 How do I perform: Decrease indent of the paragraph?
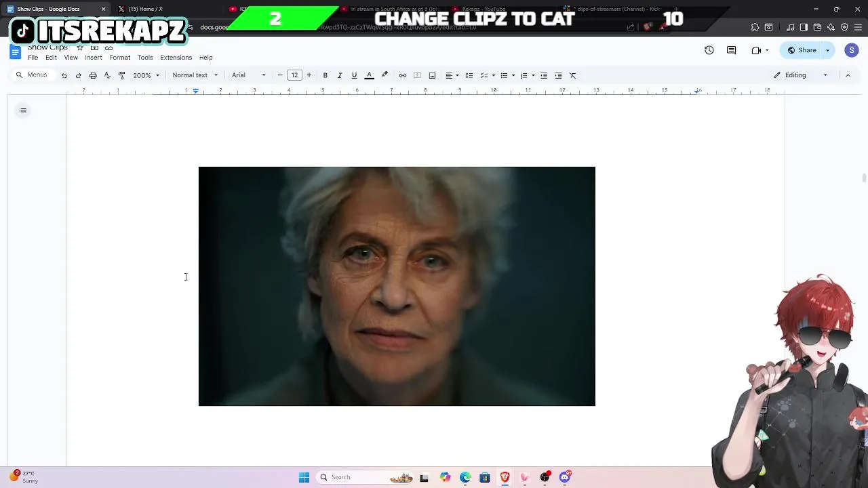point(544,75)
